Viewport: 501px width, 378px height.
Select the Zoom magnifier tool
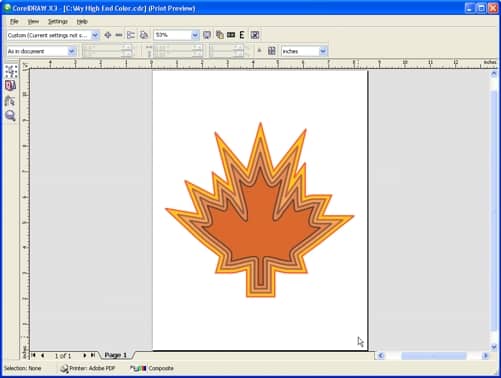(x=11, y=116)
